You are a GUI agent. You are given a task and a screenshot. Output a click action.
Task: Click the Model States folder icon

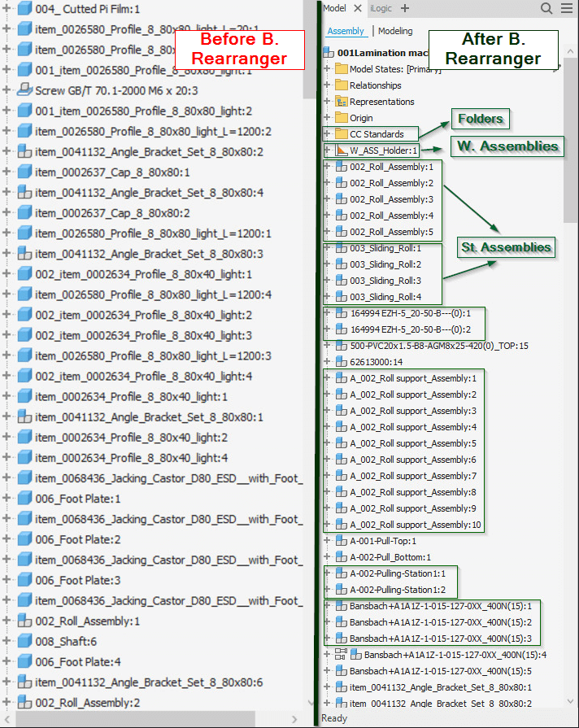(x=342, y=68)
